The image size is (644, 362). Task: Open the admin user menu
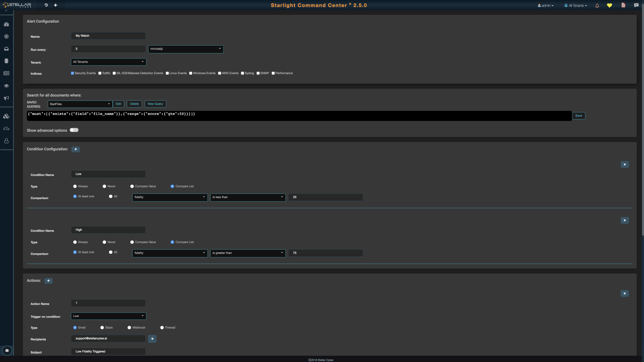point(546,5)
